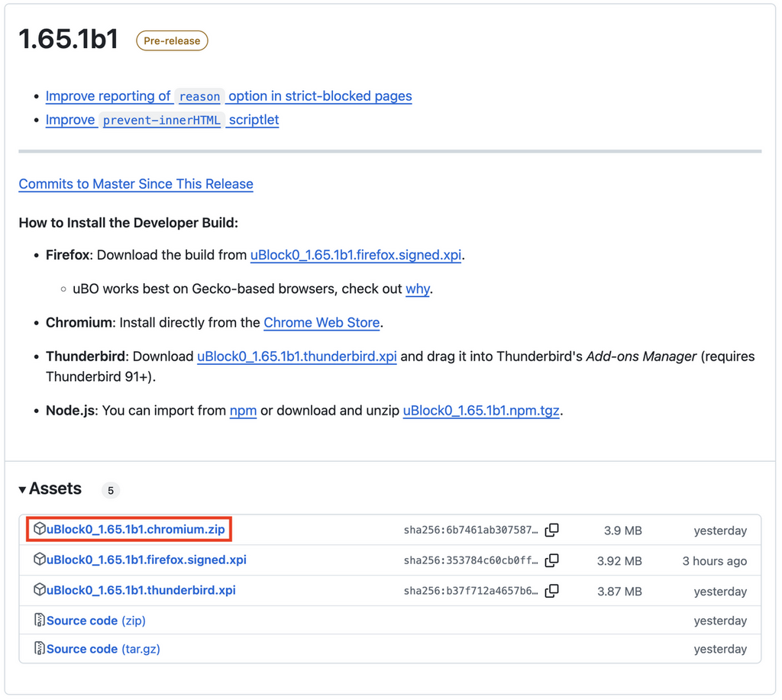
Task: Follow uBlock0_1.65.1b1.firefox.signed.xpi link in Firefox instructions
Action: point(356,255)
